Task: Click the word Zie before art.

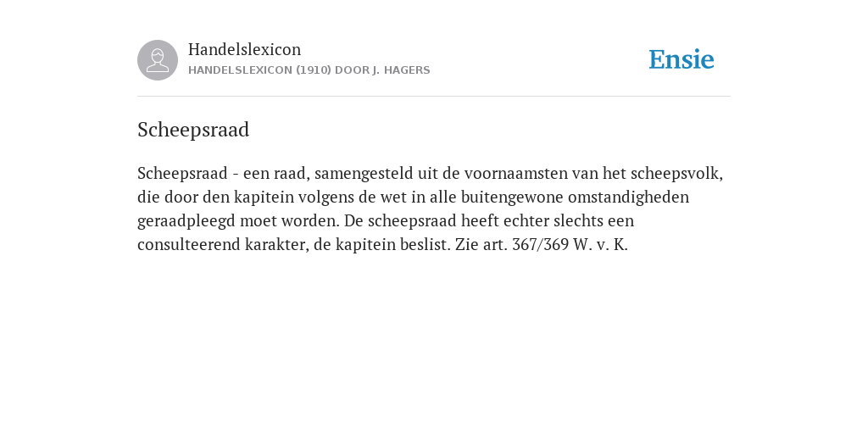Action: (467, 245)
